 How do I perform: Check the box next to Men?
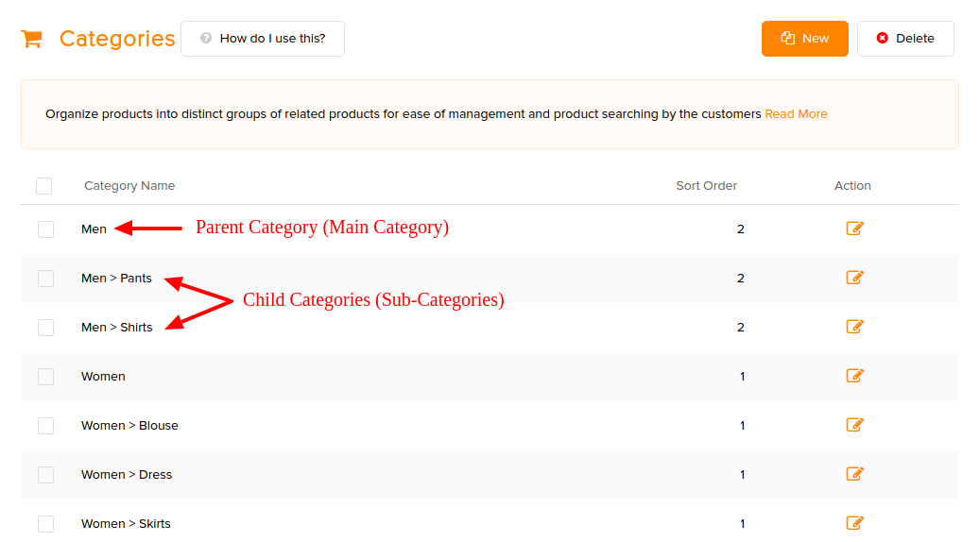click(x=45, y=229)
